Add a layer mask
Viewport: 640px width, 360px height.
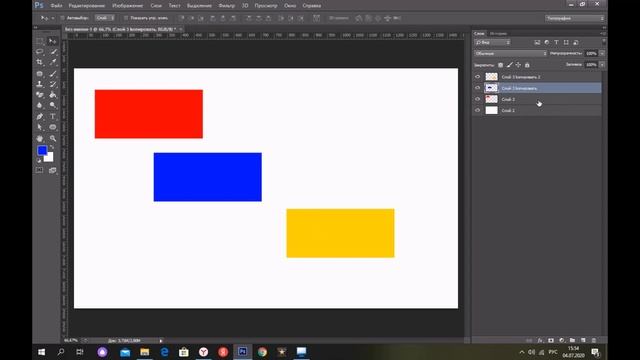pyautogui.click(x=551, y=340)
